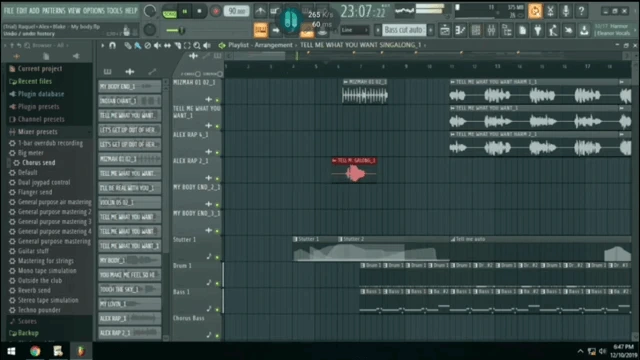640x360 pixels.
Task: Click the question mark help icon
Action: (581, 11)
